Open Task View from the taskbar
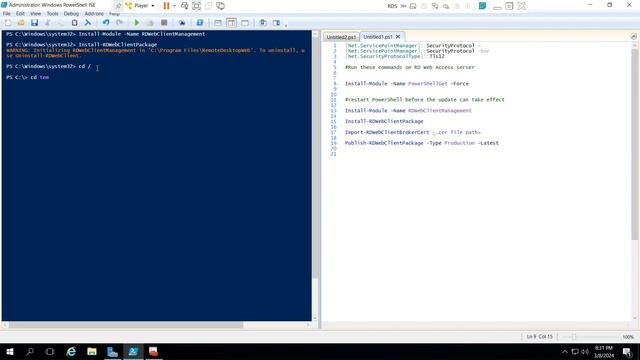This screenshot has height=360, width=640. [50, 351]
